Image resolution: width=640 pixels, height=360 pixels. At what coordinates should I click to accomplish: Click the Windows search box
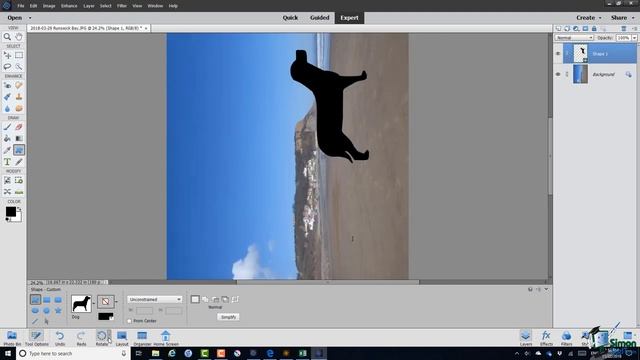73,353
